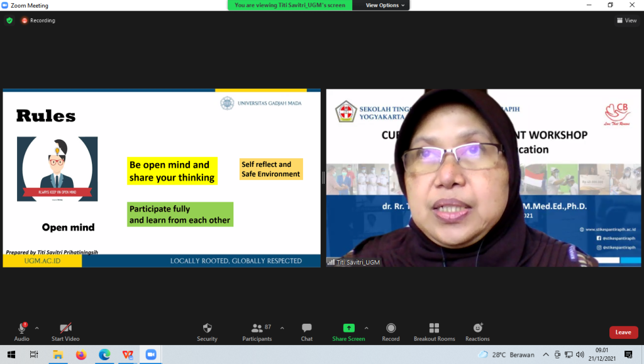Click the red Leave button
The height and width of the screenshot is (364, 644).
coord(623,333)
